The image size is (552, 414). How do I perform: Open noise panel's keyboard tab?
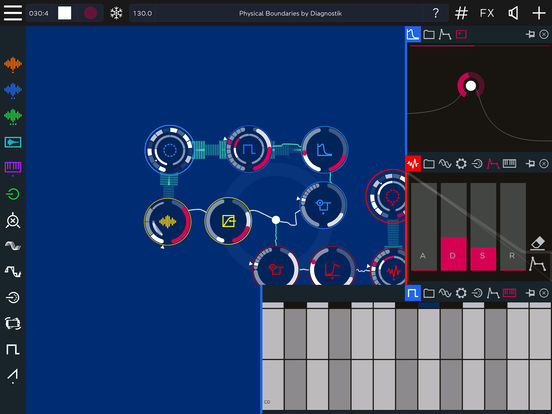point(509,163)
